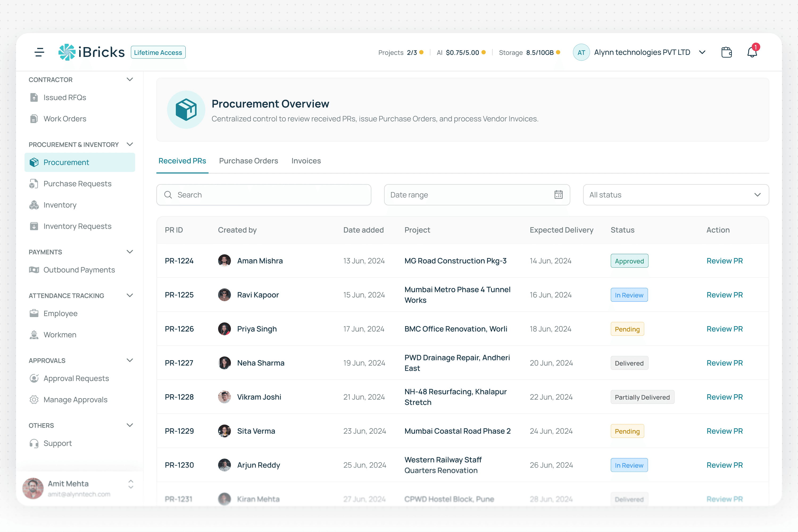This screenshot has height=532, width=798.
Task: Review PR for PR-1226
Action: pyautogui.click(x=725, y=329)
